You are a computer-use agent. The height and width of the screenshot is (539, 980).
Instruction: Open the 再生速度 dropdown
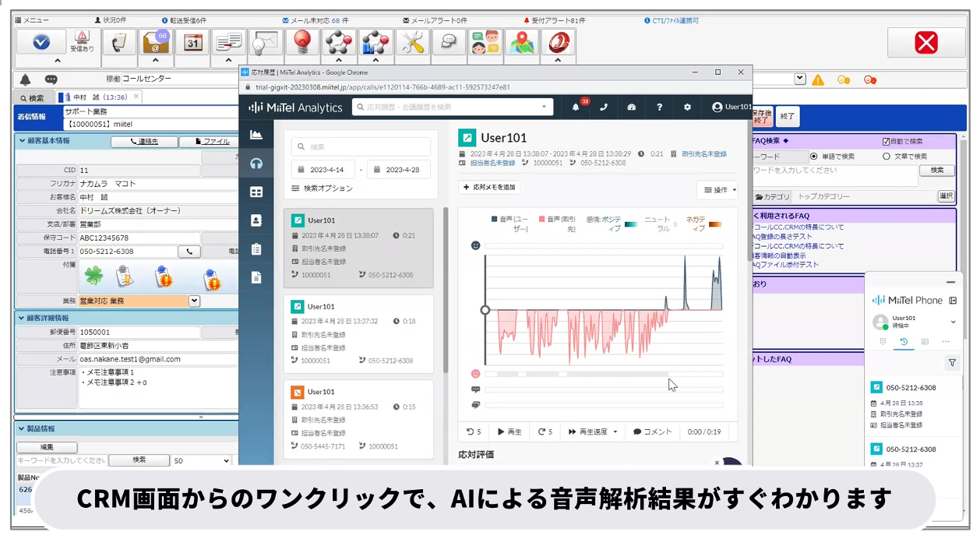[592, 432]
